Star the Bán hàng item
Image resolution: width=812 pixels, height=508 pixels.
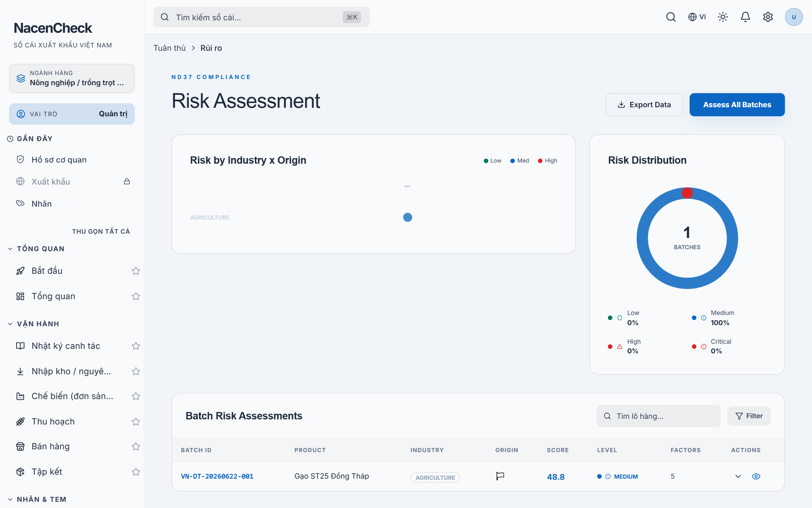[136, 446]
